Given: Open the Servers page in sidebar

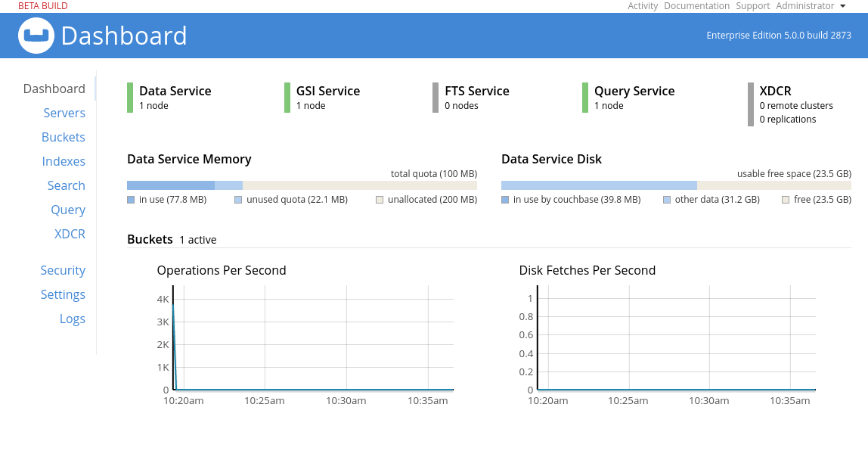Looking at the screenshot, I should (64, 113).
